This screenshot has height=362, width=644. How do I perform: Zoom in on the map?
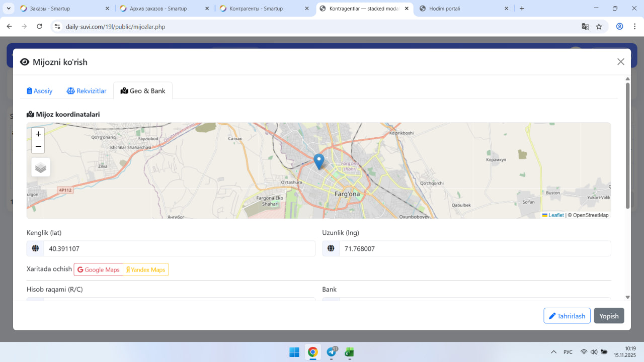(38, 134)
